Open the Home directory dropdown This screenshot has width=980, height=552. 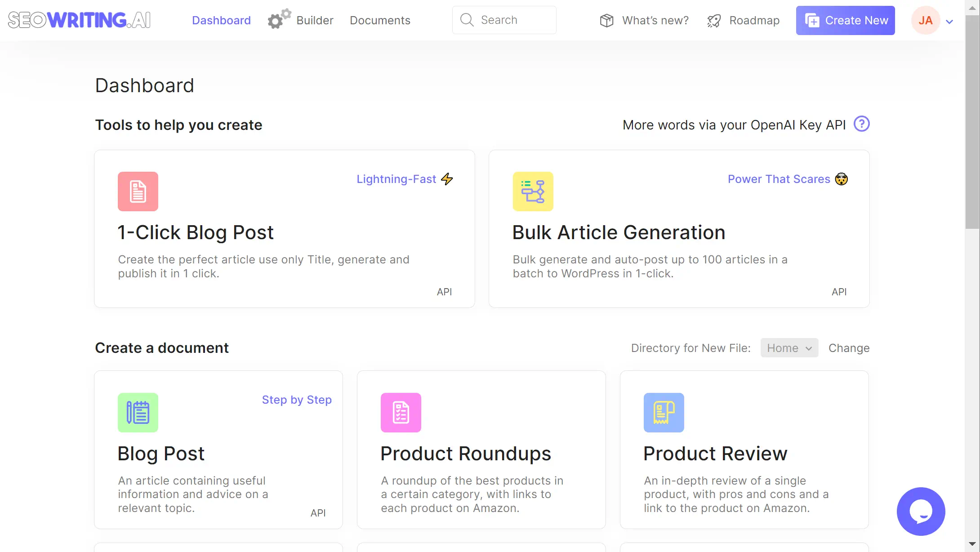point(789,347)
